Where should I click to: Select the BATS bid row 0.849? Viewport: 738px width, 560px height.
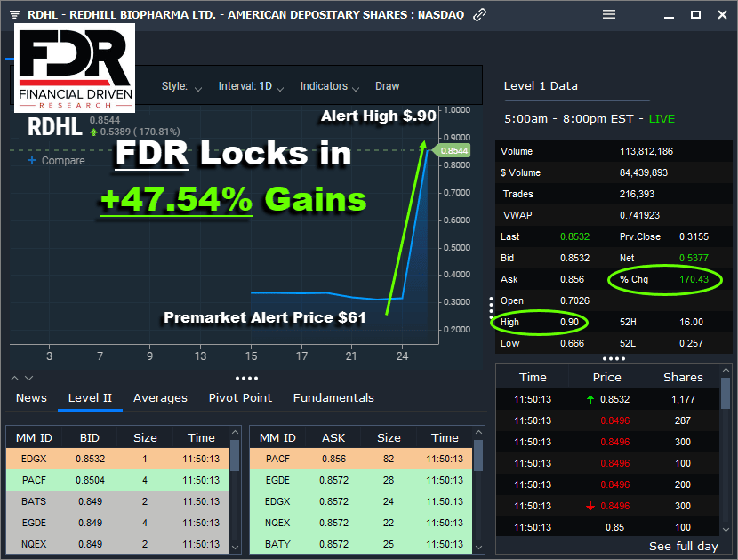[117, 501]
